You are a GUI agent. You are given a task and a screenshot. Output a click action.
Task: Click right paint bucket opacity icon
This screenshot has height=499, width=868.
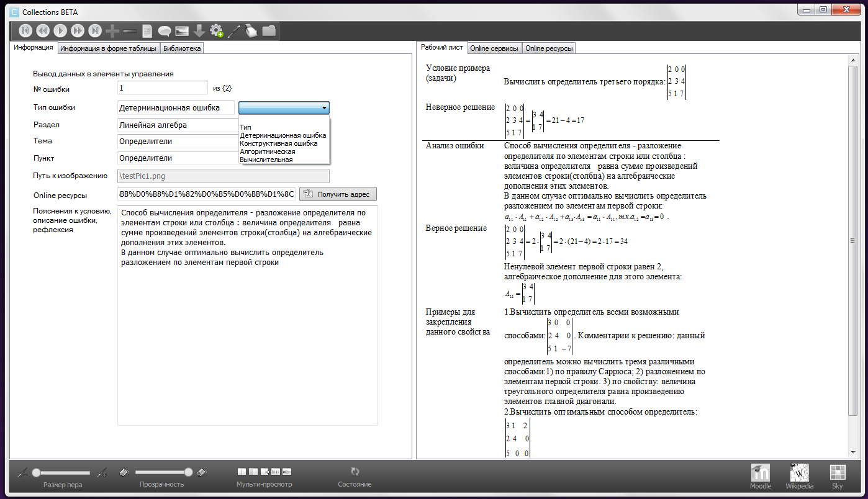click(x=201, y=472)
